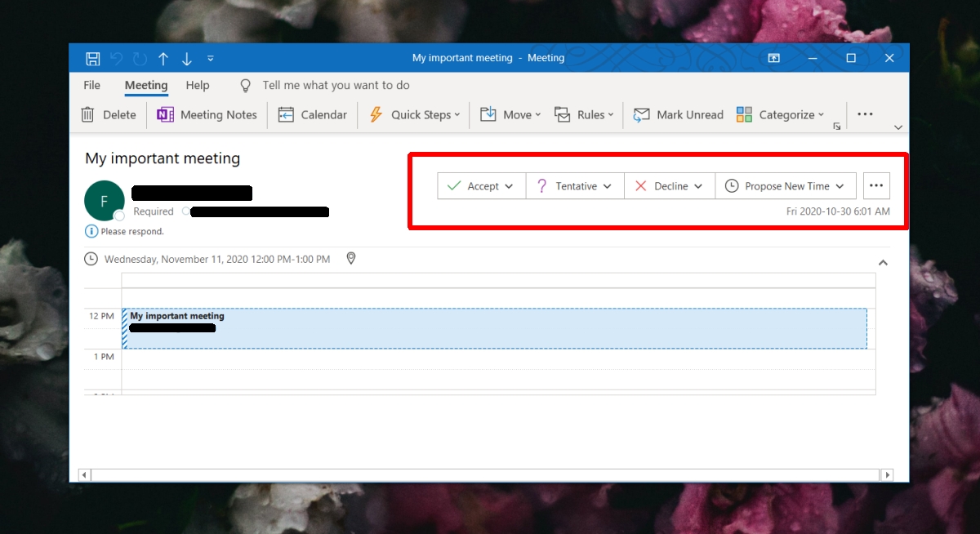Open the File menu
The image size is (980, 534).
click(92, 85)
